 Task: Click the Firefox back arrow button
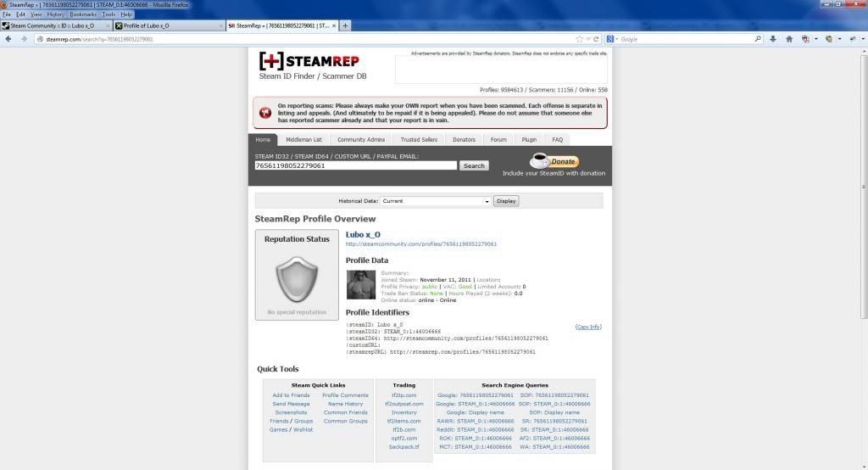(8, 39)
